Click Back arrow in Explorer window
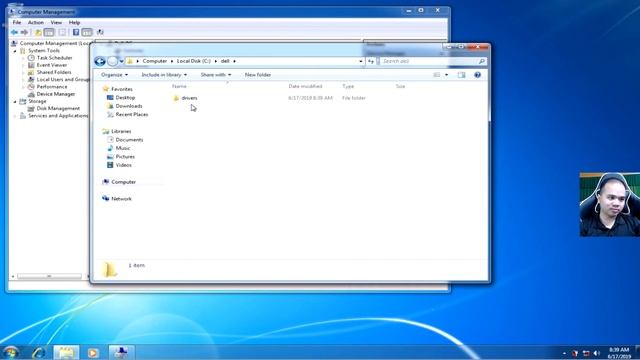The width and height of the screenshot is (640, 360). (x=100, y=61)
